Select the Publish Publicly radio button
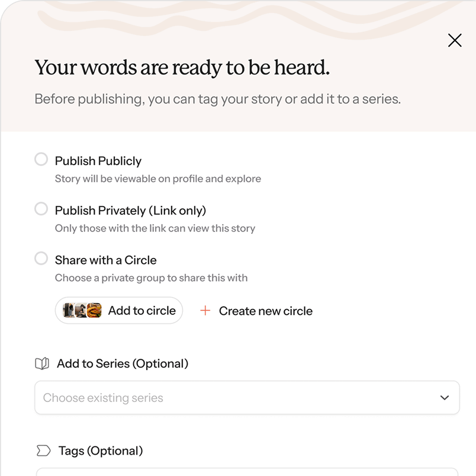The height and width of the screenshot is (476, 476). (x=41, y=159)
